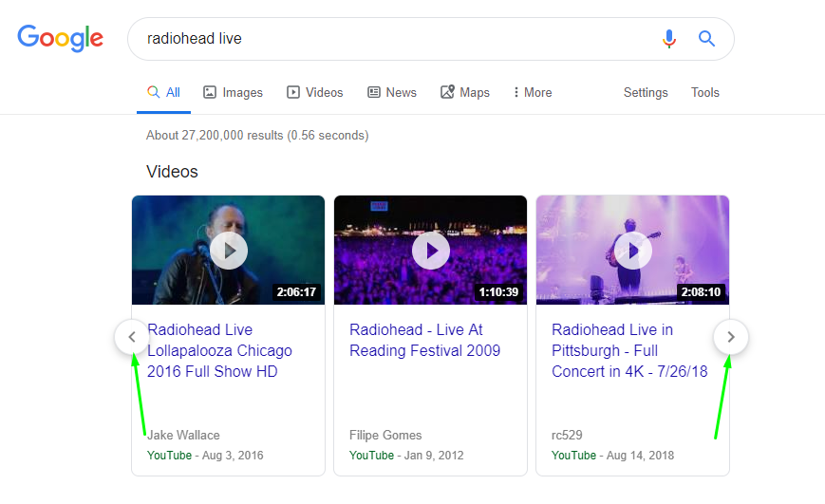Open the Maps tab
The height and width of the screenshot is (504, 825).
point(465,93)
